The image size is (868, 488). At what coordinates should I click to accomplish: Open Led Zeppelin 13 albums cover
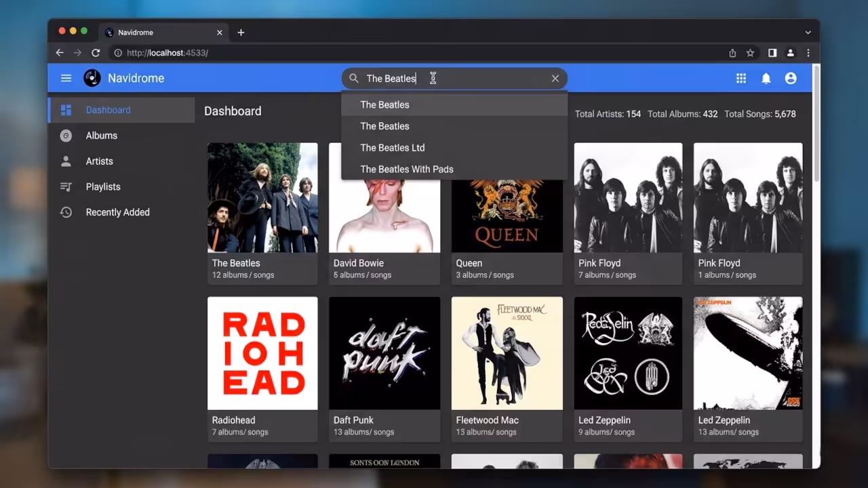(x=748, y=353)
